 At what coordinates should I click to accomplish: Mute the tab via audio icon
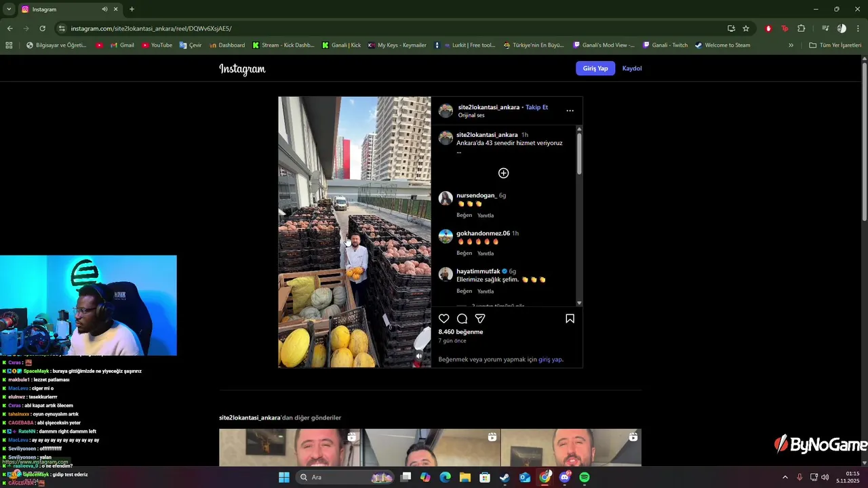pyautogui.click(x=104, y=9)
